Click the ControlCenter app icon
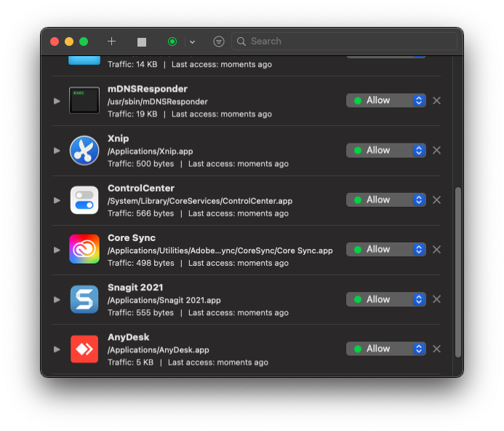This screenshot has width=504, height=431. click(84, 199)
